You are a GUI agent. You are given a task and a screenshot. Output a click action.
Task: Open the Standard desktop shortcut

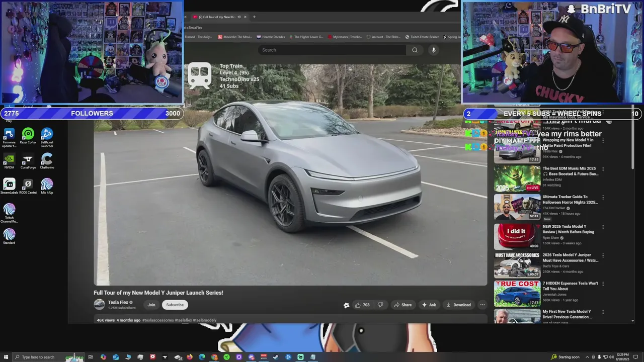tap(9, 236)
